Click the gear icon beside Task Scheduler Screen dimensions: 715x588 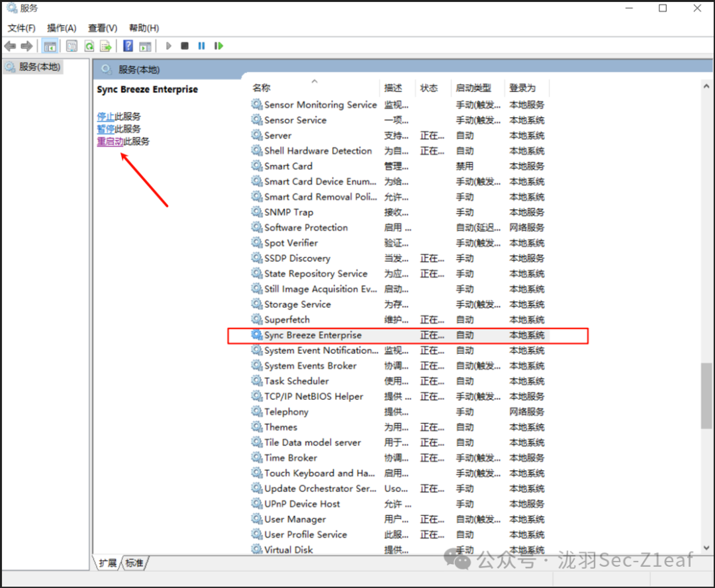pos(257,381)
